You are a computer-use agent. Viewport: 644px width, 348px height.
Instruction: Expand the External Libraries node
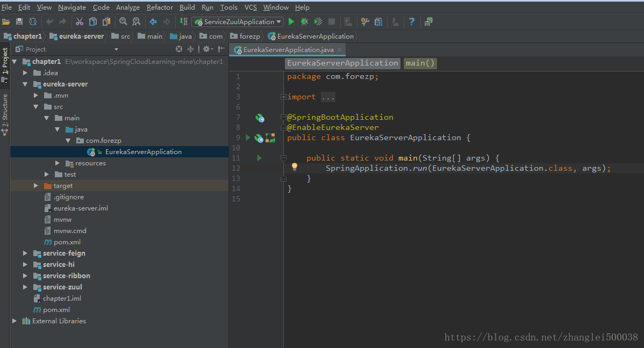[14, 321]
